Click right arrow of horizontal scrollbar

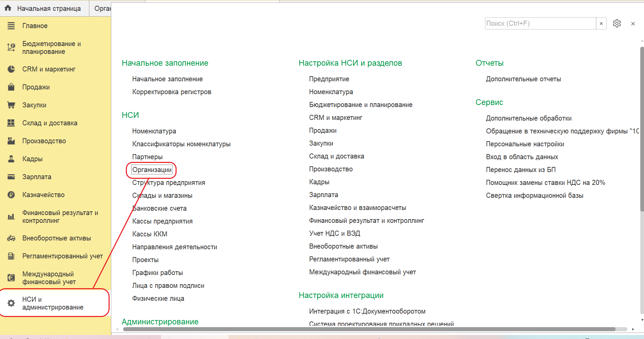(633, 329)
